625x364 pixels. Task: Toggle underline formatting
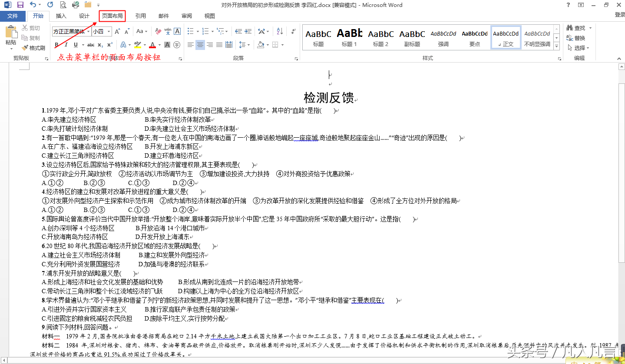[76, 45]
